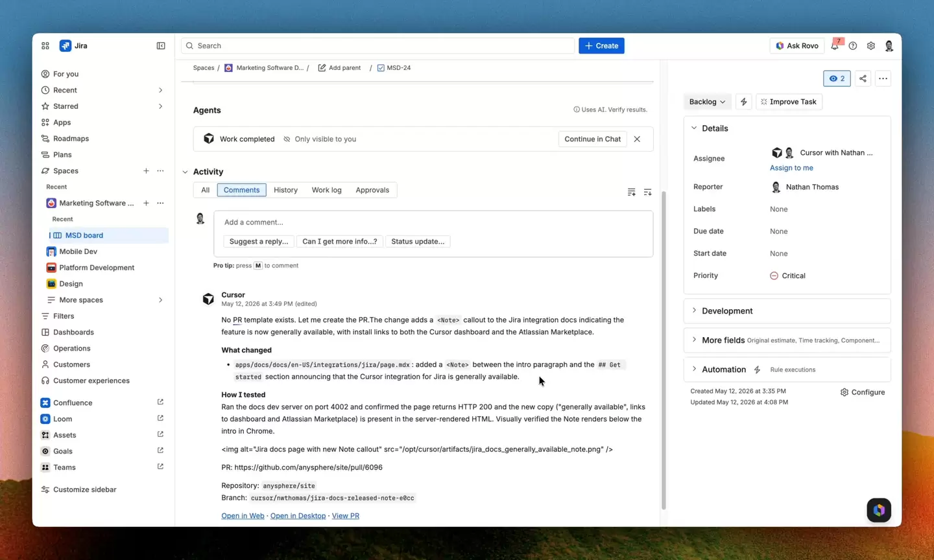The width and height of the screenshot is (934, 560).
Task: Click Improve Task button
Action: [x=789, y=102]
